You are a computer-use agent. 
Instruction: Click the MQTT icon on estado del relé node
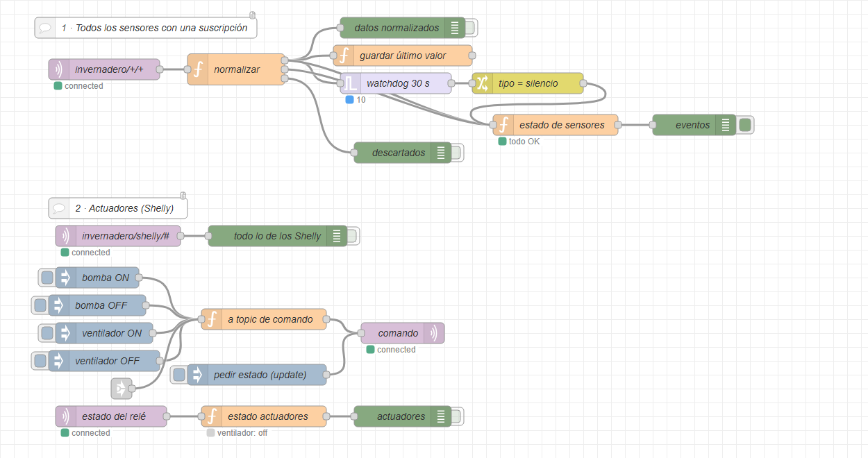point(66,416)
